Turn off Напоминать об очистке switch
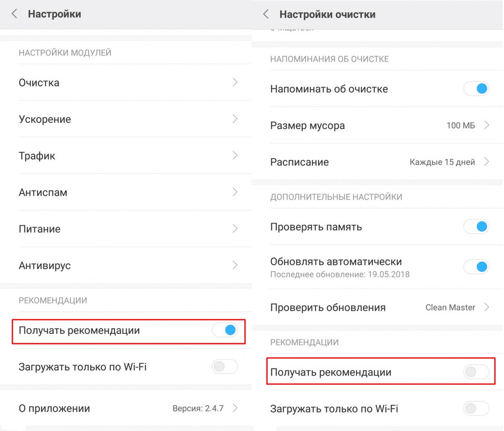 [476, 89]
